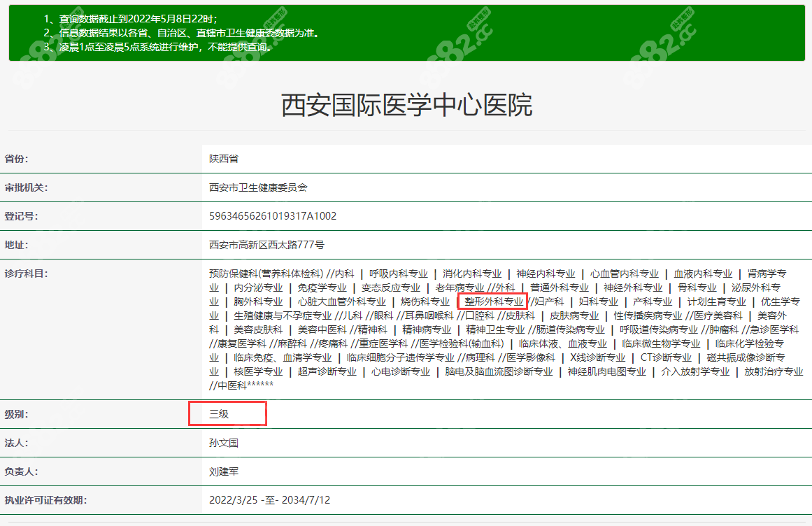Click the 执业许可证有效期 label
The image size is (812, 526).
pyautogui.click(x=45, y=500)
